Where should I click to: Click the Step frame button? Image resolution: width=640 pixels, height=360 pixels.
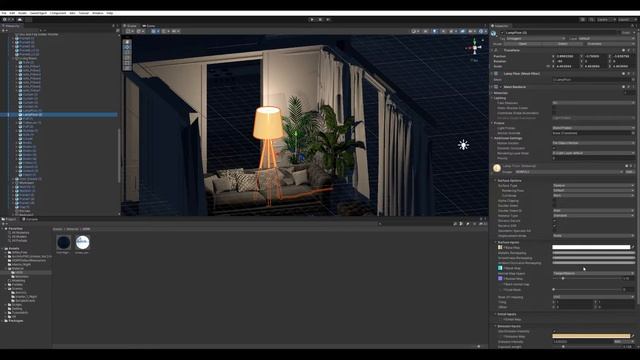pyautogui.click(x=328, y=19)
